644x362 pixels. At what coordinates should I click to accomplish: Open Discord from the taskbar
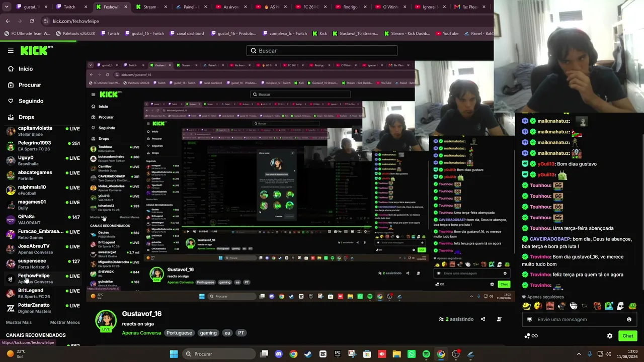pyautogui.click(x=279, y=354)
